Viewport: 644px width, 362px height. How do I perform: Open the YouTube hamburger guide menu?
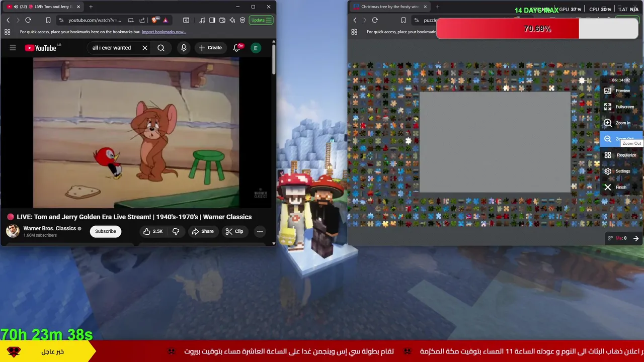[x=13, y=48]
